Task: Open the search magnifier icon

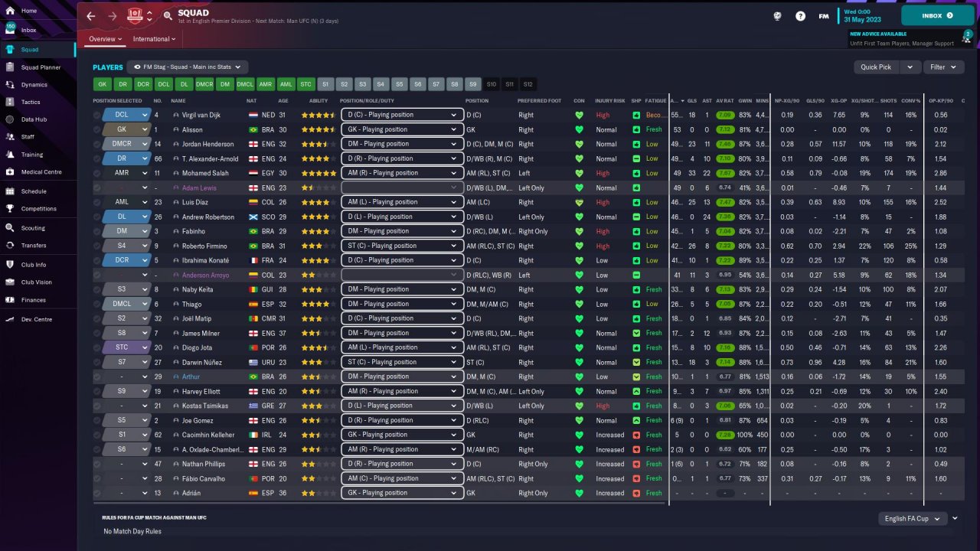Action: point(168,15)
